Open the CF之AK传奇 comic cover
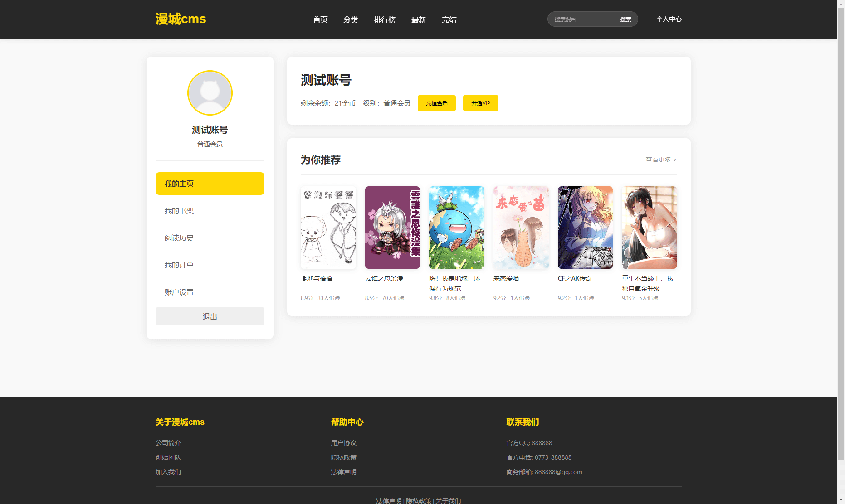 pyautogui.click(x=585, y=228)
